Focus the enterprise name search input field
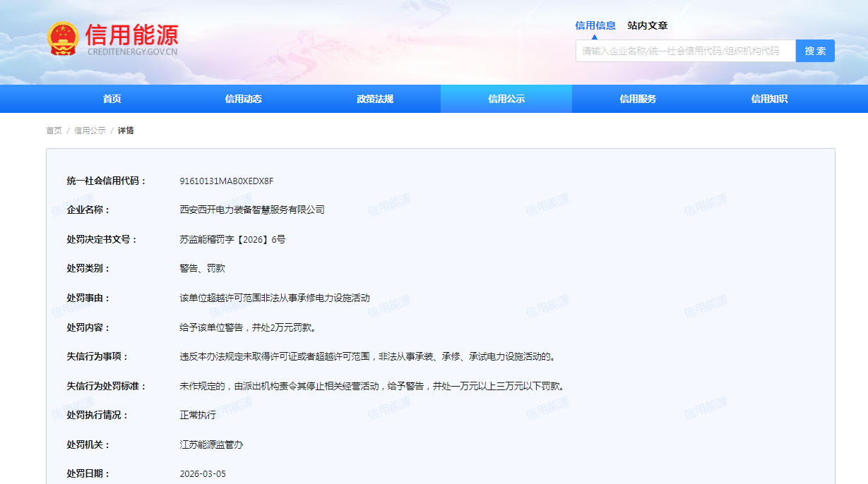This screenshot has width=868, height=484. point(685,51)
